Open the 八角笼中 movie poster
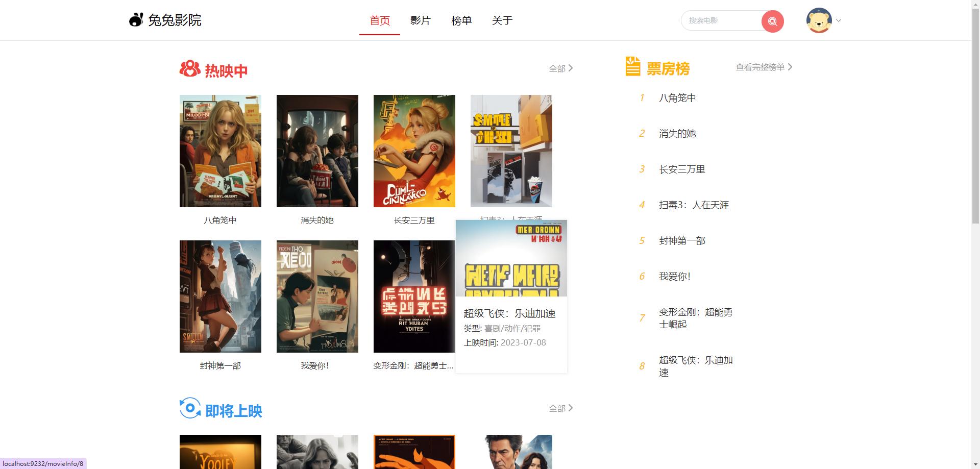 220,151
